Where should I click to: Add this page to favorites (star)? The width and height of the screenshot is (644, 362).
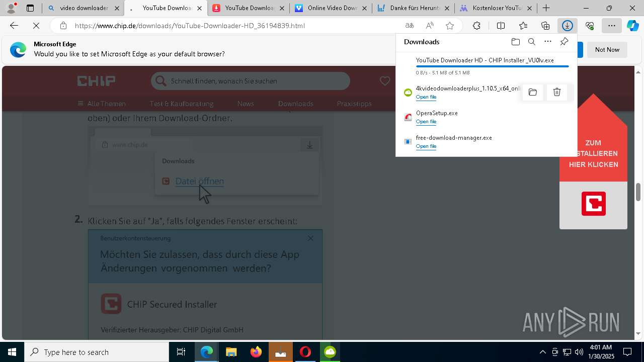pos(450,26)
